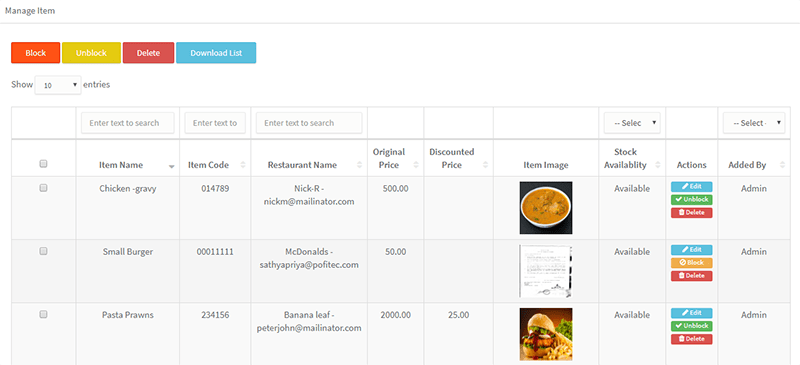Unblock the Chicken -gravy item
800x365 pixels.
691,200
